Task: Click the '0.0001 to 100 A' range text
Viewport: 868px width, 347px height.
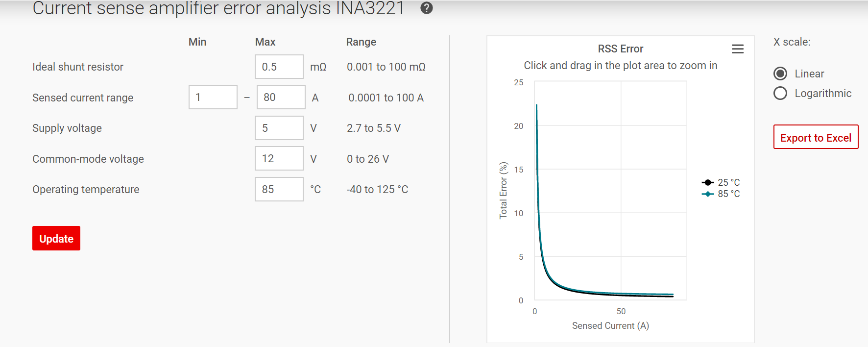Action: [386, 98]
